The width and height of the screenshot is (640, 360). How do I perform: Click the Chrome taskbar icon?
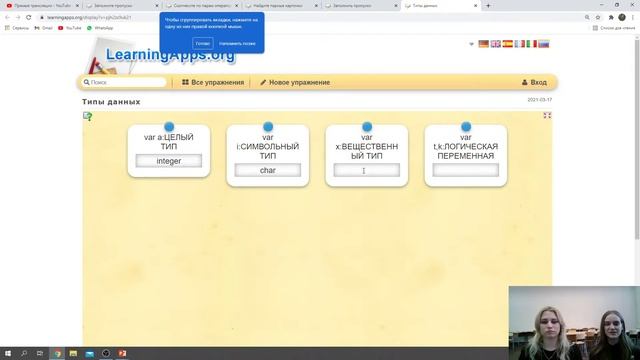(x=57, y=353)
